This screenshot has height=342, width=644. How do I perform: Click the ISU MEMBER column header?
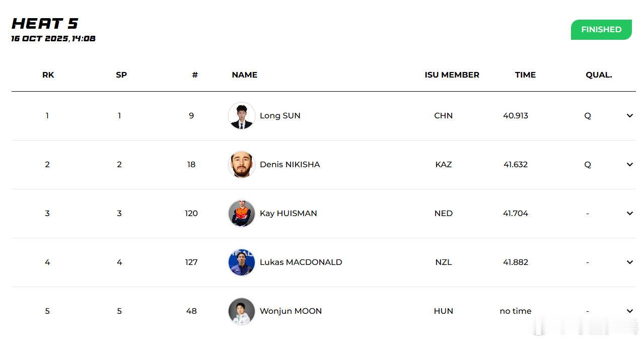452,75
